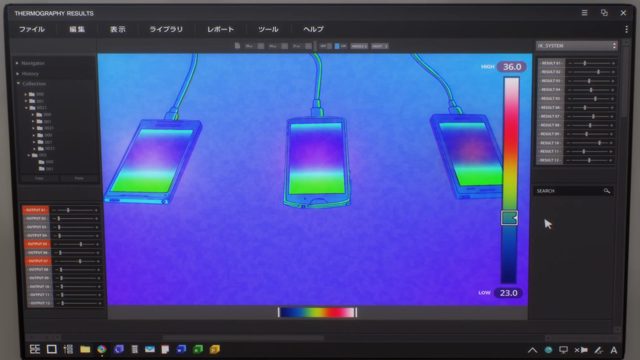
Task: Click the vertical rainbow temperature scale bar
Action: [x=510, y=180]
